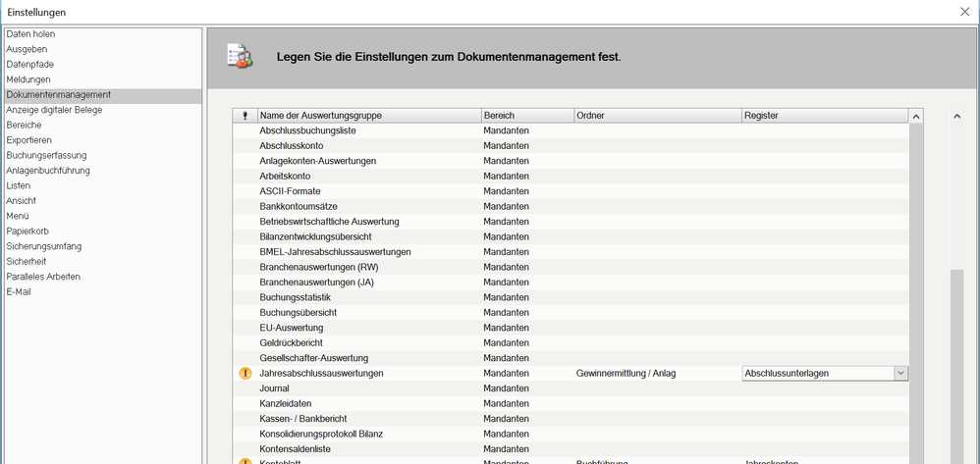Click the warning icon beside Kontoblatt
980x464 pixels.
tap(245, 460)
